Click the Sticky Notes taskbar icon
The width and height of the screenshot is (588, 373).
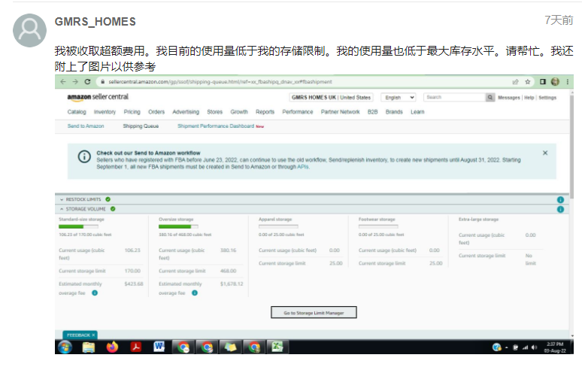(x=230, y=347)
